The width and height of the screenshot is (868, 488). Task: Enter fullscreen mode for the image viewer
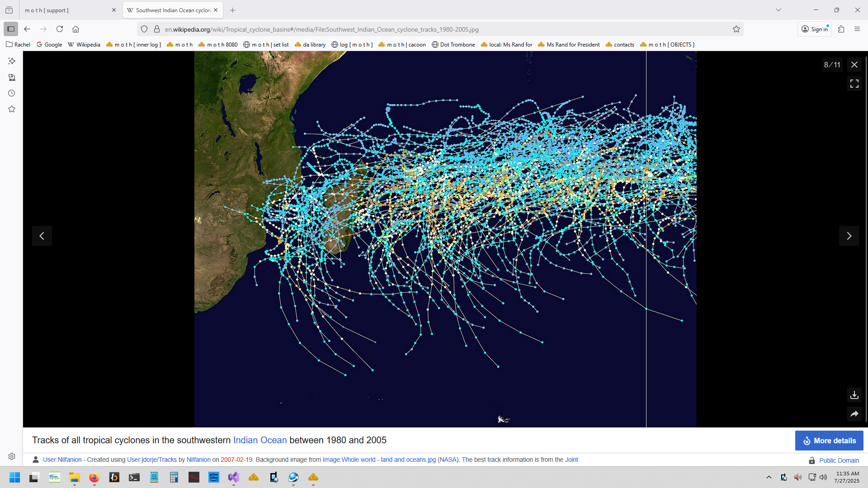pyautogui.click(x=854, y=84)
